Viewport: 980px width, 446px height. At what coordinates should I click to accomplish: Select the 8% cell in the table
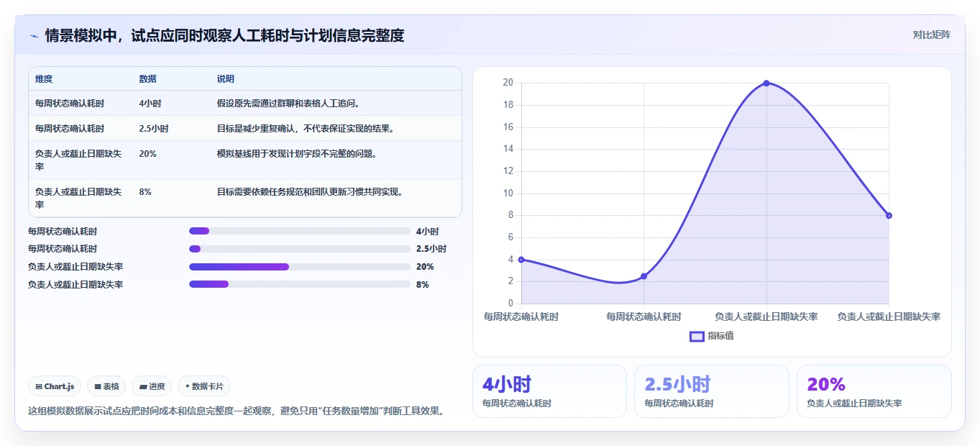[x=145, y=192]
